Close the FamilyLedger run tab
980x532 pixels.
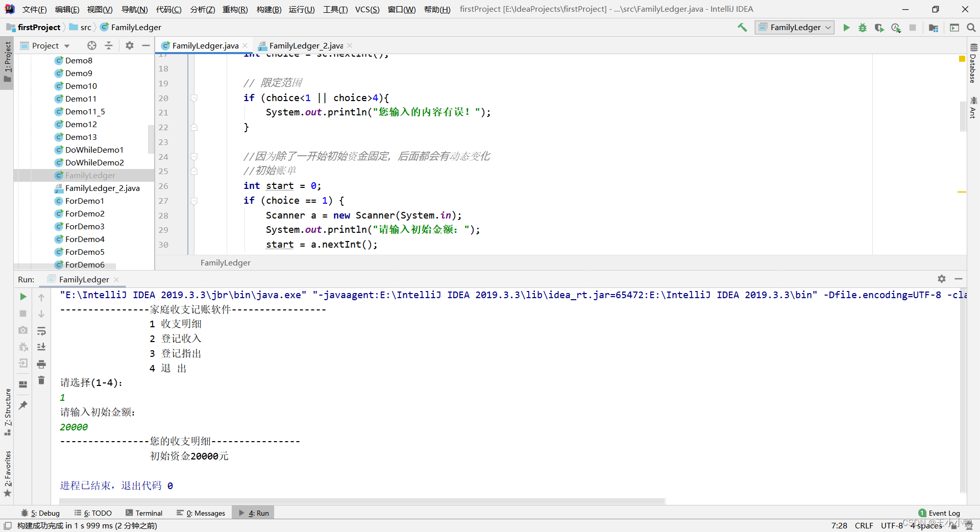(x=116, y=279)
